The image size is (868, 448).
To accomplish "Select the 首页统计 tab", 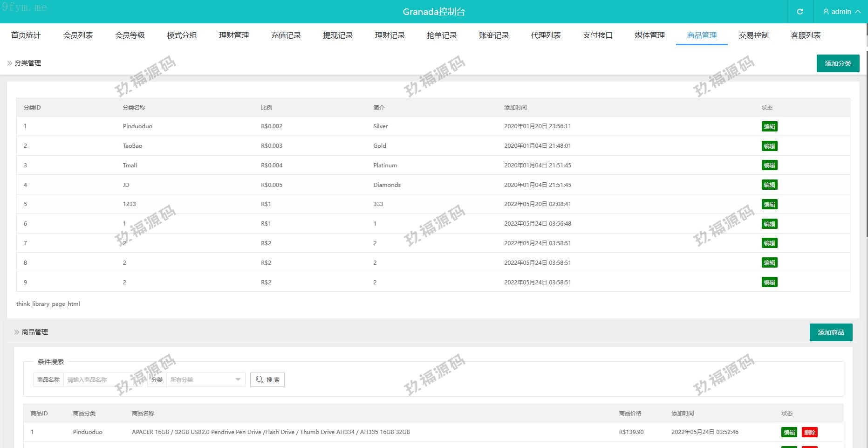I will [26, 35].
